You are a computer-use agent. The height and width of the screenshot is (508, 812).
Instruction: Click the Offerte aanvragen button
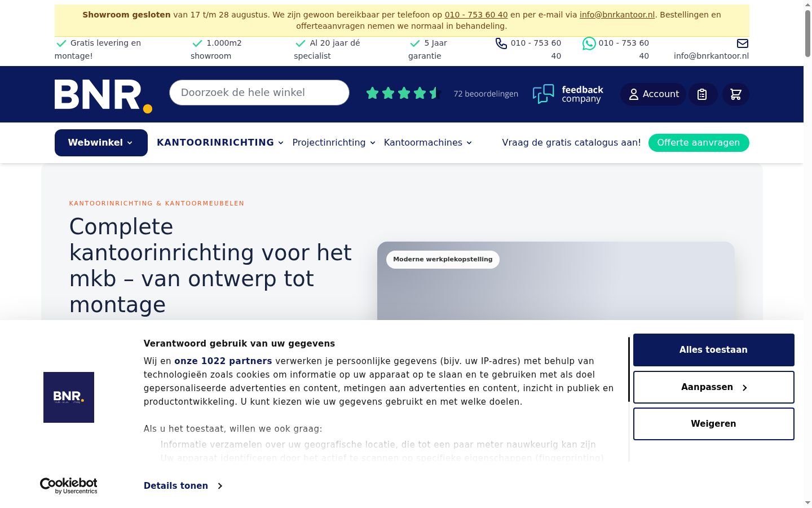click(x=699, y=143)
